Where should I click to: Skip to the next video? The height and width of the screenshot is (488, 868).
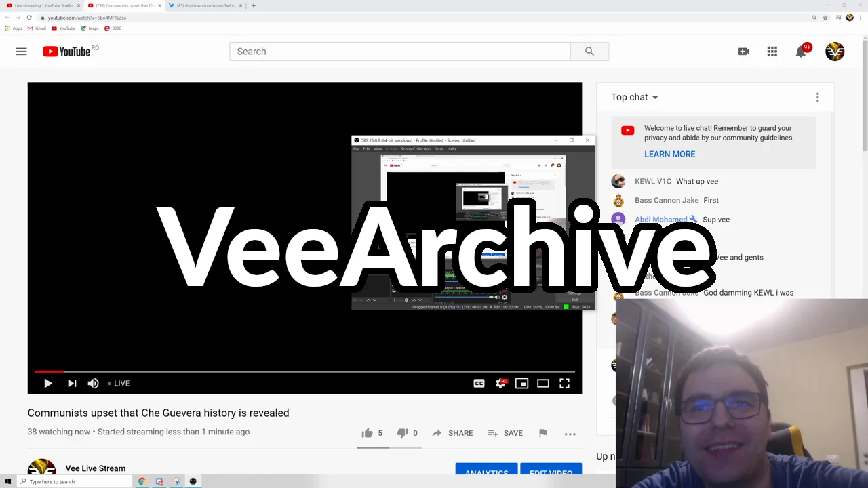[72, 384]
